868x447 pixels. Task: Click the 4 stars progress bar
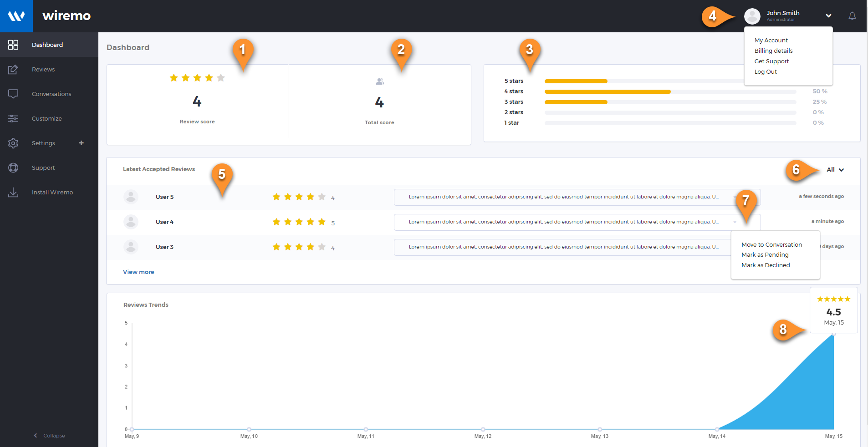(670, 91)
